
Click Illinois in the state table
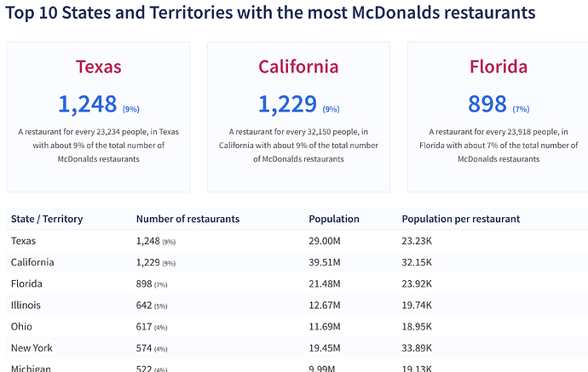26,305
